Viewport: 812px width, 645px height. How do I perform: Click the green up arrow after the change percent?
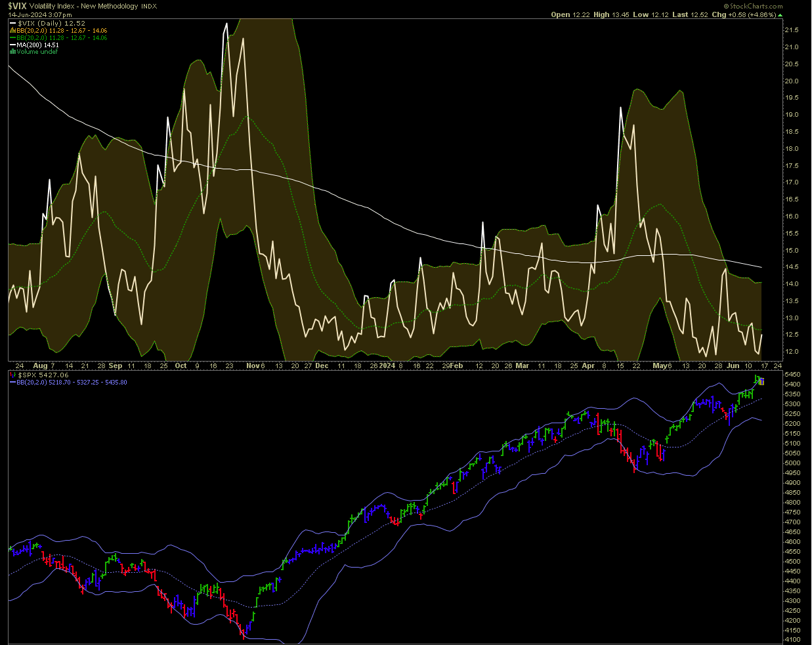point(780,14)
